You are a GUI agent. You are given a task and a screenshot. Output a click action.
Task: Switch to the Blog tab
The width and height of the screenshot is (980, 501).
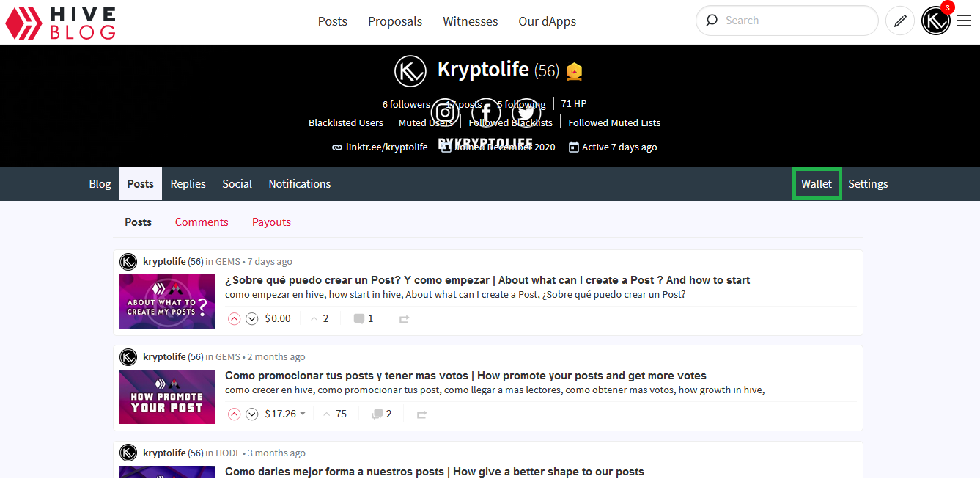point(100,183)
